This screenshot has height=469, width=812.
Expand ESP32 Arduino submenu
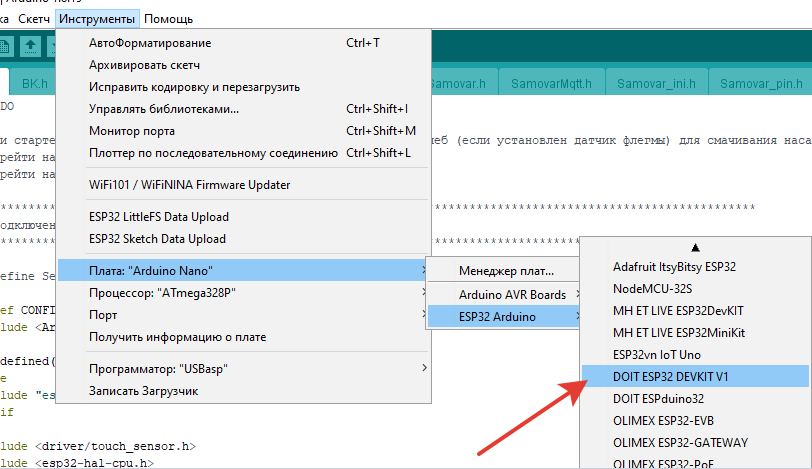coord(503,317)
